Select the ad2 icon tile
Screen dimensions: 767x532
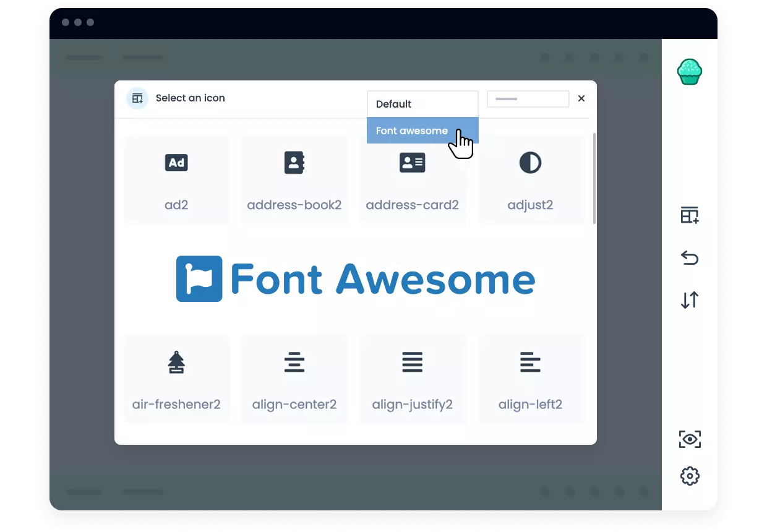tap(176, 179)
